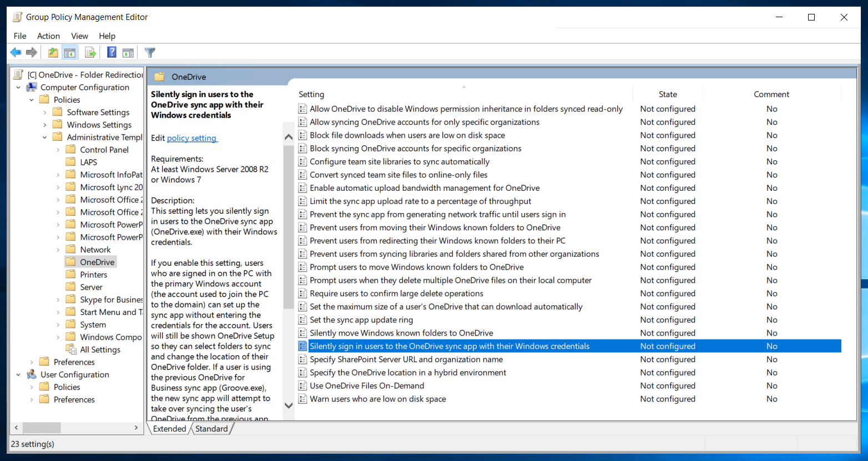
Task: Click left arrow of console tree horizontal scrollbar
Action: [16, 428]
